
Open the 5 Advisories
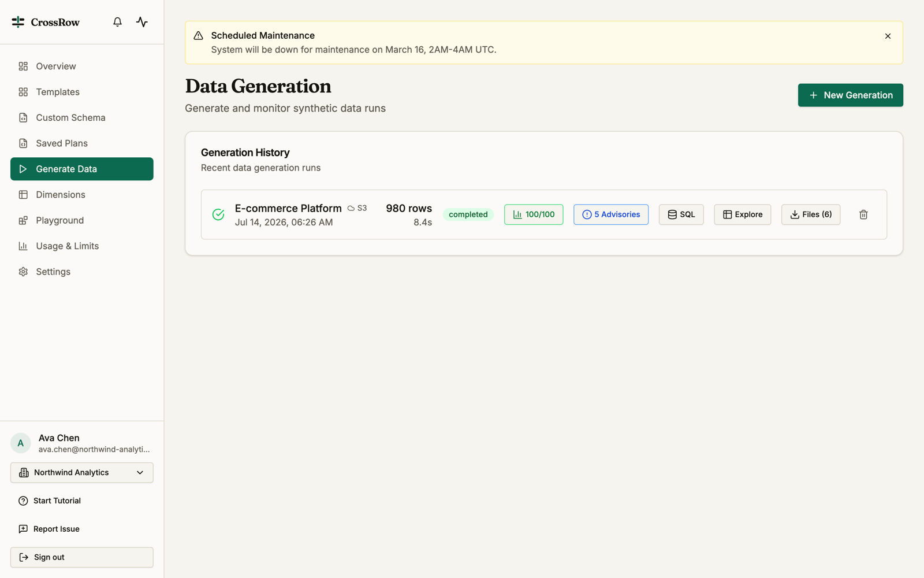611,214
